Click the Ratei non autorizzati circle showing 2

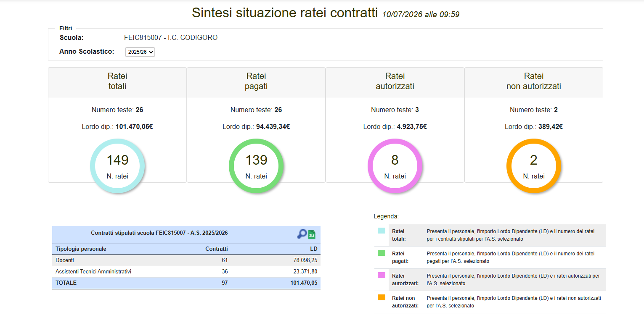(x=534, y=166)
